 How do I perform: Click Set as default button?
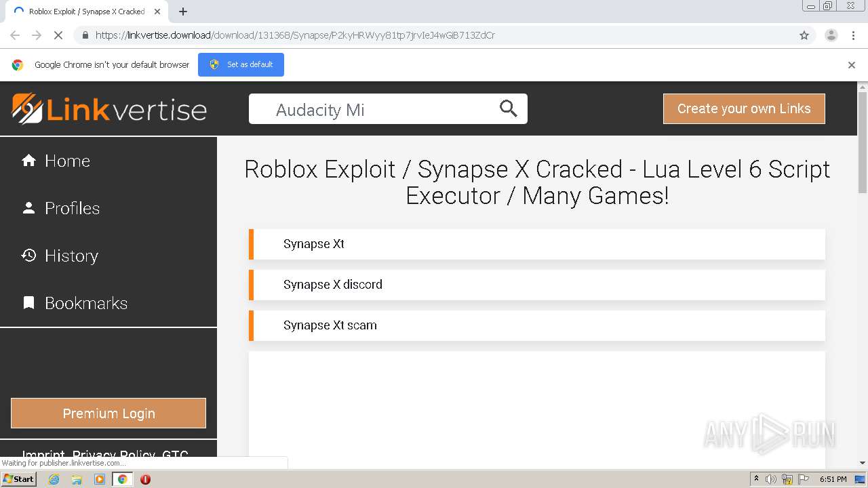[x=241, y=64]
